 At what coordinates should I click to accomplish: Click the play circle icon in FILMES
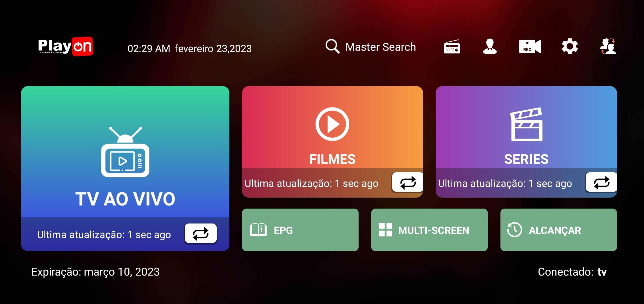[x=332, y=124]
